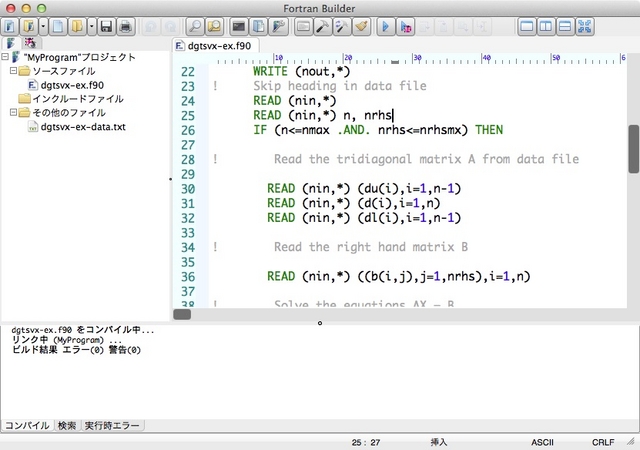Click the open file folder icon
640x450 pixels.
(x=77, y=27)
